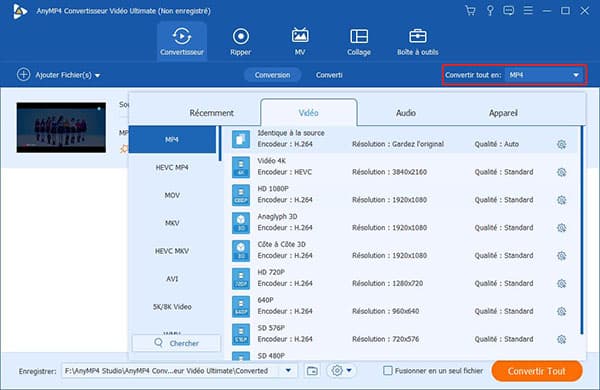Image resolution: width=600 pixels, height=390 pixels.
Task: Select the Côte à Côte 3D preset icon
Action: 241,250
